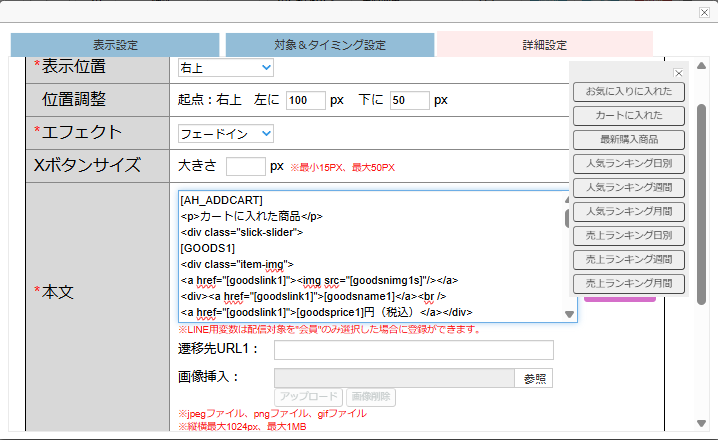Switch to the 表示設定 tab
The width and height of the screenshot is (718, 440).
pos(115,45)
